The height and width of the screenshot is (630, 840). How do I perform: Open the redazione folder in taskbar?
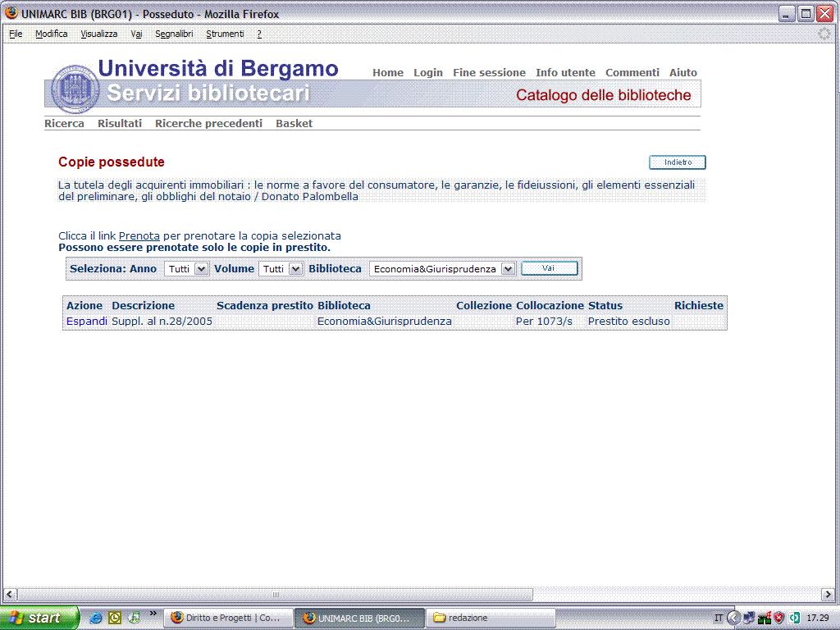pos(491,618)
